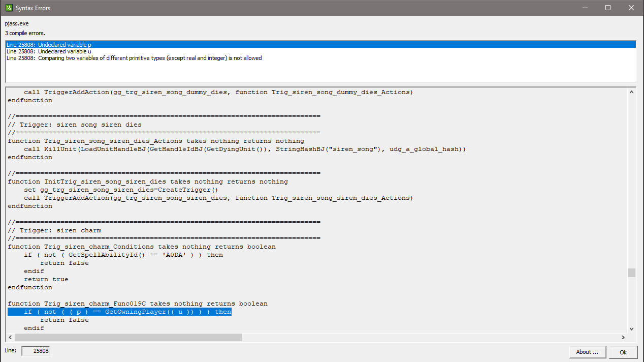Click the Ok button
The image size is (644, 362).
click(x=623, y=352)
